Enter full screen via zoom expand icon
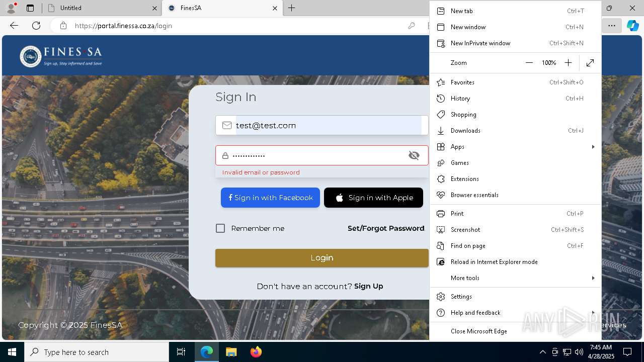The image size is (644, 362). coord(590,63)
